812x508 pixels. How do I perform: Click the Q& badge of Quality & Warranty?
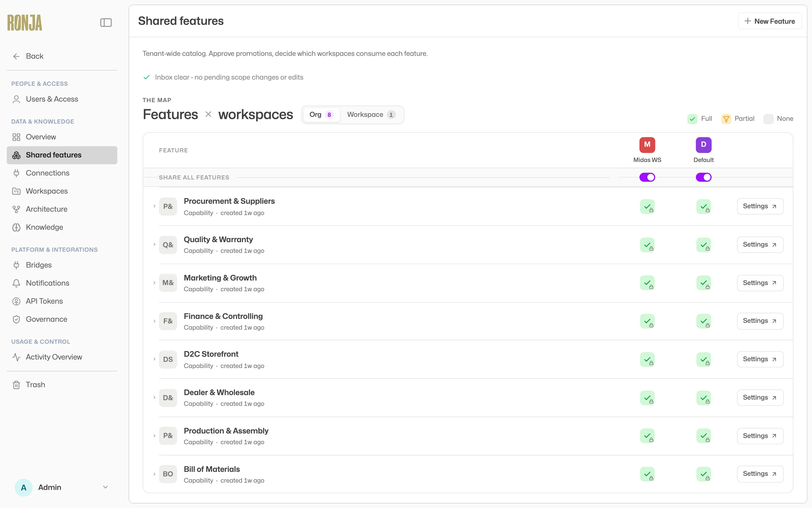tap(168, 245)
